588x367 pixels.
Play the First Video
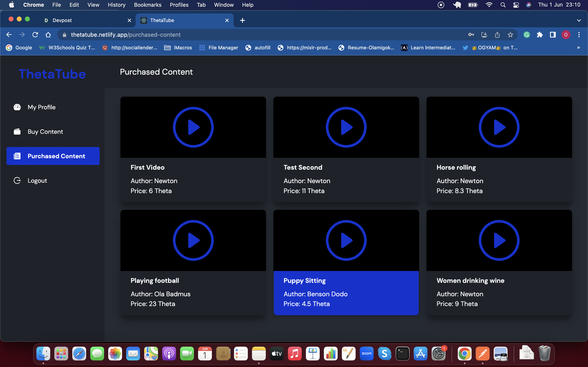tap(193, 127)
